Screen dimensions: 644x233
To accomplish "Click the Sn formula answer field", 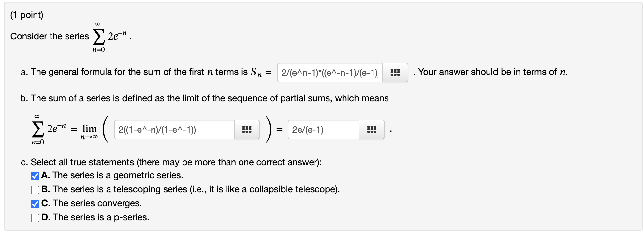I will tap(328, 73).
